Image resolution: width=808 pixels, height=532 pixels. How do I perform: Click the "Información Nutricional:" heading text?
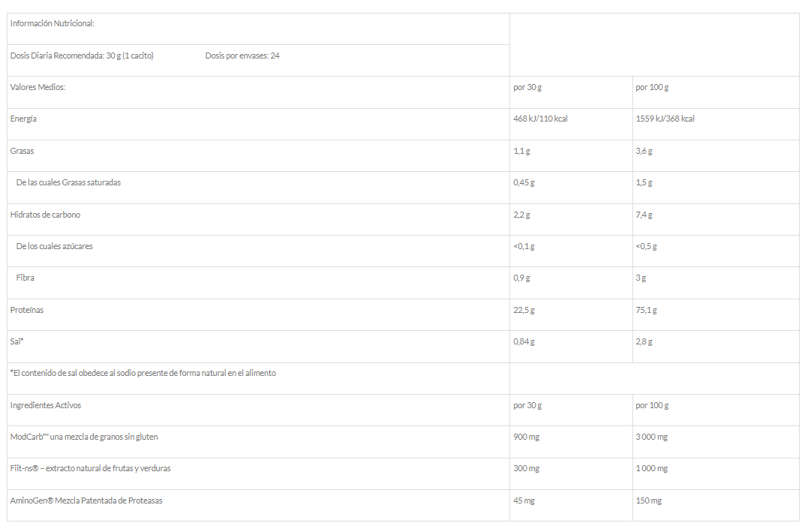(52, 23)
